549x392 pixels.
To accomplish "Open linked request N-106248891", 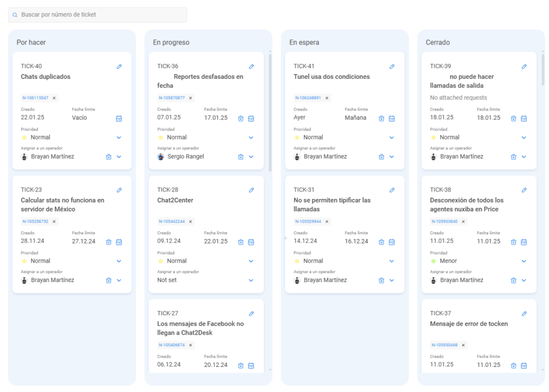I will click(308, 98).
